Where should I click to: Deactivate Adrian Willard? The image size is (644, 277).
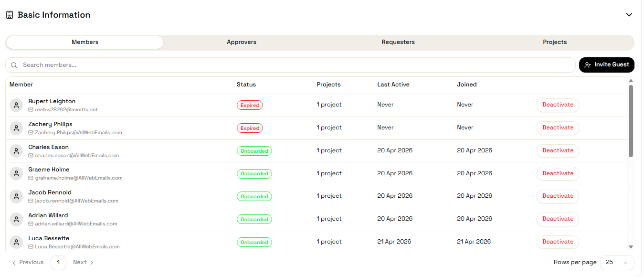tap(558, 219)
